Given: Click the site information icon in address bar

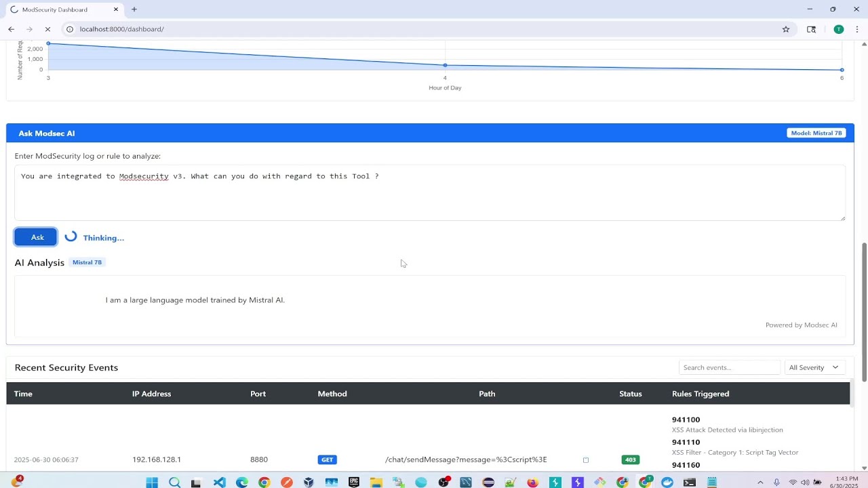Looking at the screenshot, I should [x=70, y=29].
